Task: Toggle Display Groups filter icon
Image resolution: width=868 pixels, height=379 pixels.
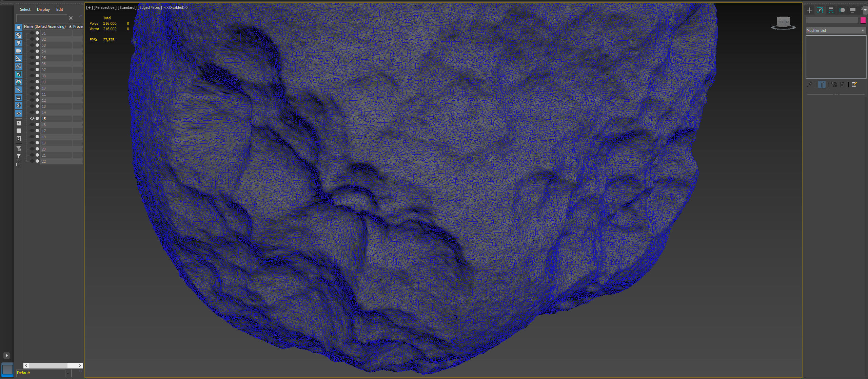Action: [x=19, y=74]
